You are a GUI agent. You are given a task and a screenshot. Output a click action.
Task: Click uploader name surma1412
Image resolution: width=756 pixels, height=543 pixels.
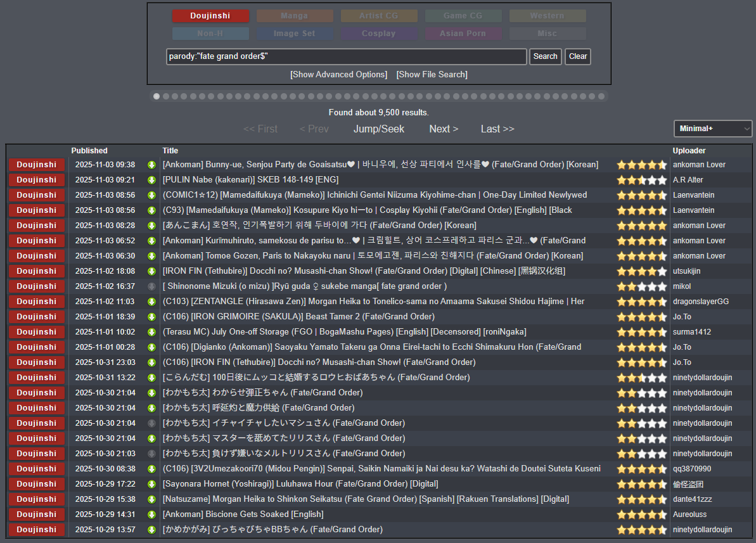[692, 332]
